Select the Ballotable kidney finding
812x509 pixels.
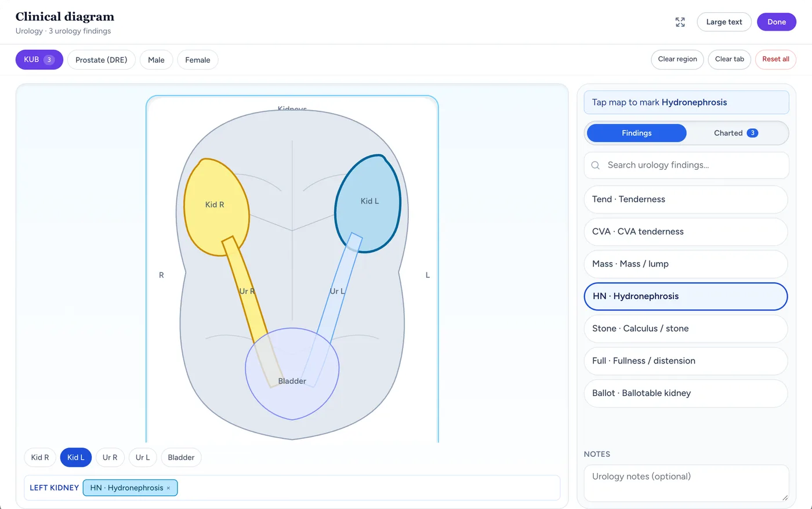click(x=686, y=393)
